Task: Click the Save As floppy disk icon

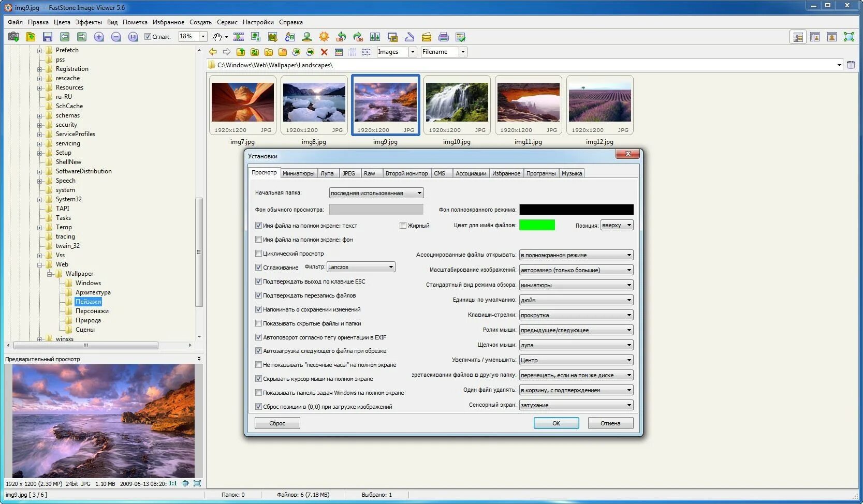Action: point(48,37)
